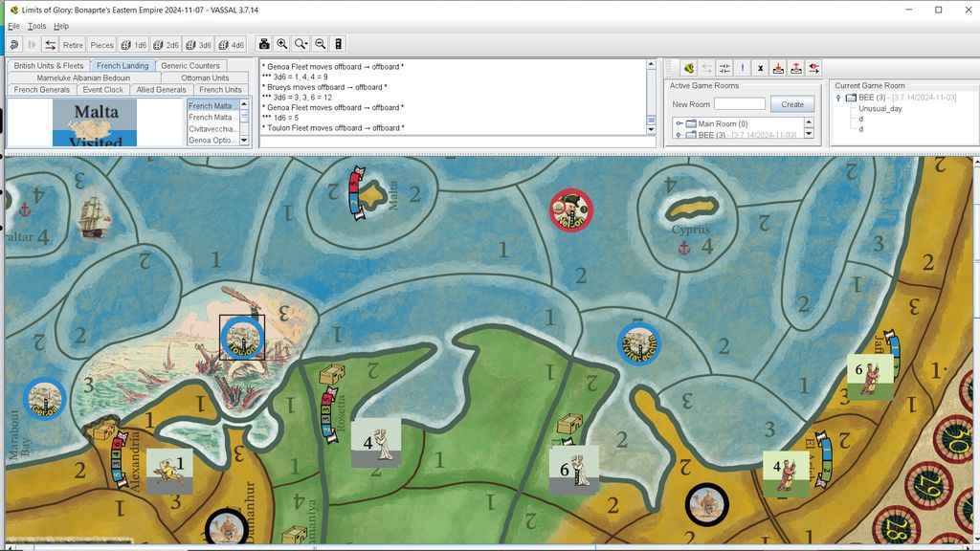Viewport: 980px width, 551px height.
Task: Open the Event Clock tab
Action: [x=103, y=90]
